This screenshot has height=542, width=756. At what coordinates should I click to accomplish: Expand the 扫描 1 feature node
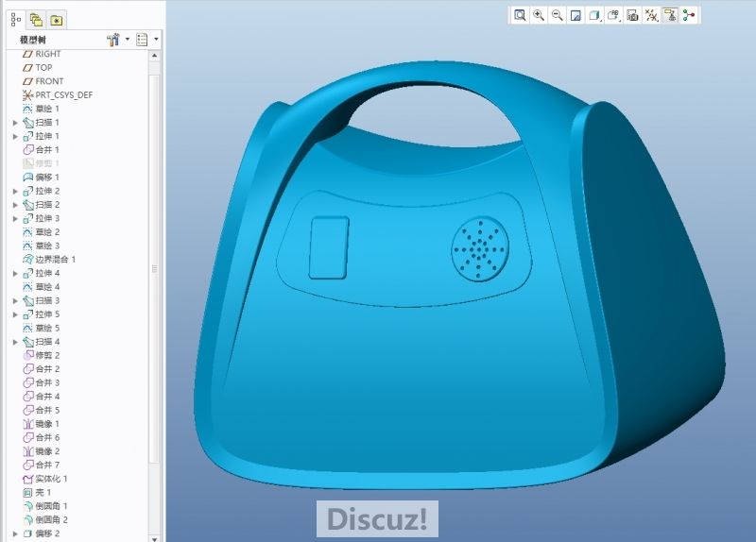tap(15, 123)
